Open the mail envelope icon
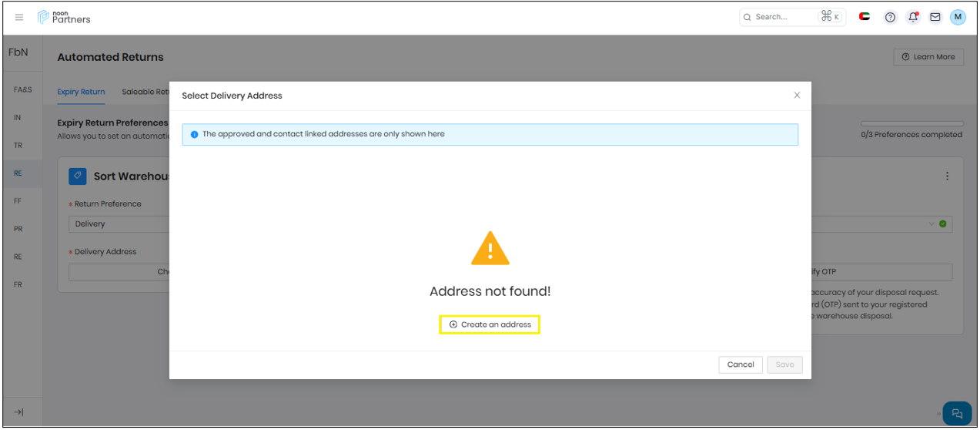980x430 pixels. point(935,17)
